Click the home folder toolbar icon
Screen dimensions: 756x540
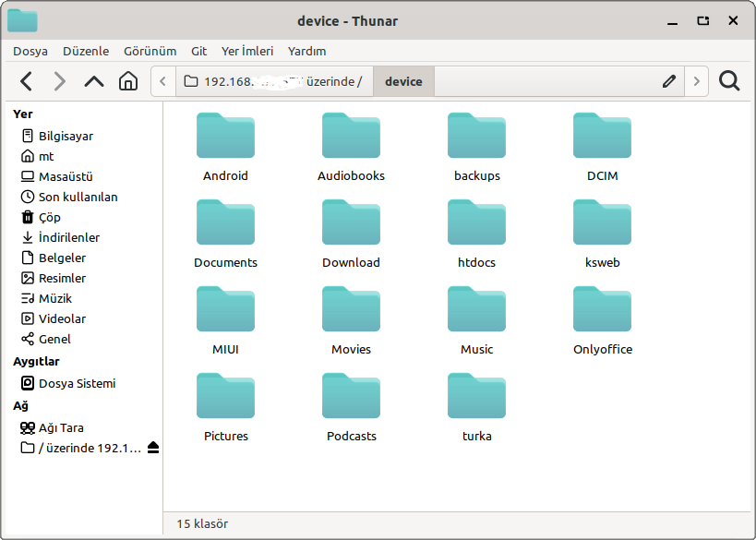pyautogui.click(x=128, y=81)
